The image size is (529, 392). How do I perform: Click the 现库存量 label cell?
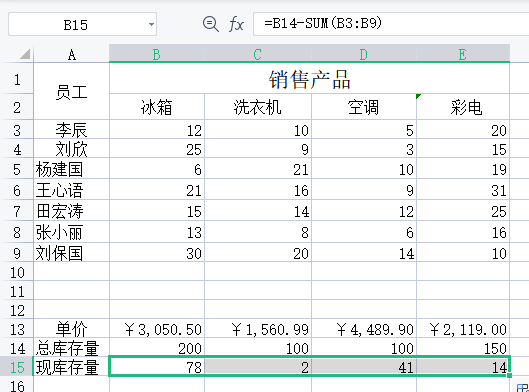[x=72, y=367]
